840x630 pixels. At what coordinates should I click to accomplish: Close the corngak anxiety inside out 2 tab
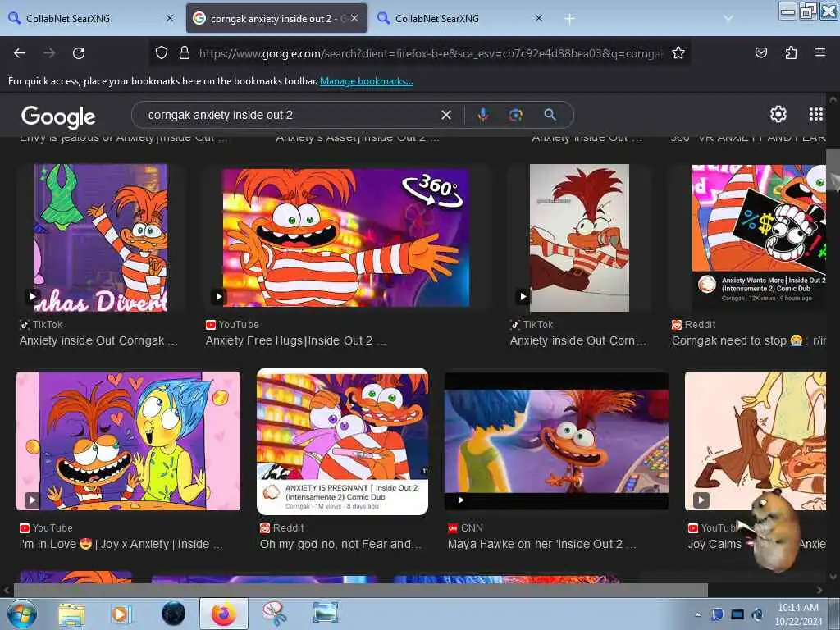tap(354, 18)
